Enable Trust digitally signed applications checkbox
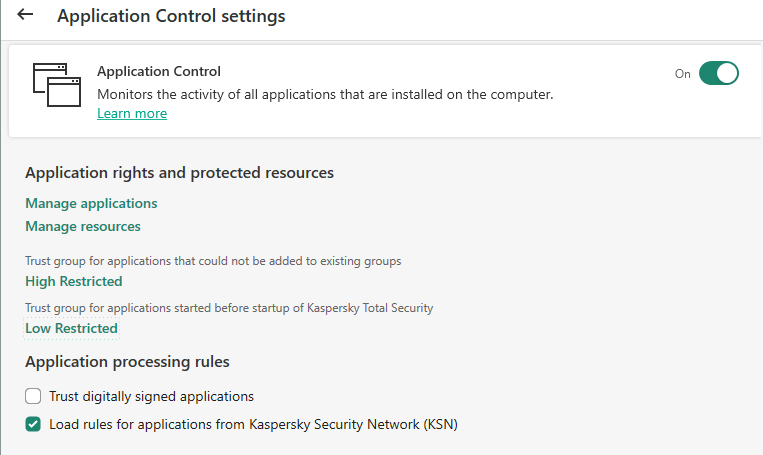Viewport: 763px width, 455px height. pyautogui.click(x=33, y=396)
